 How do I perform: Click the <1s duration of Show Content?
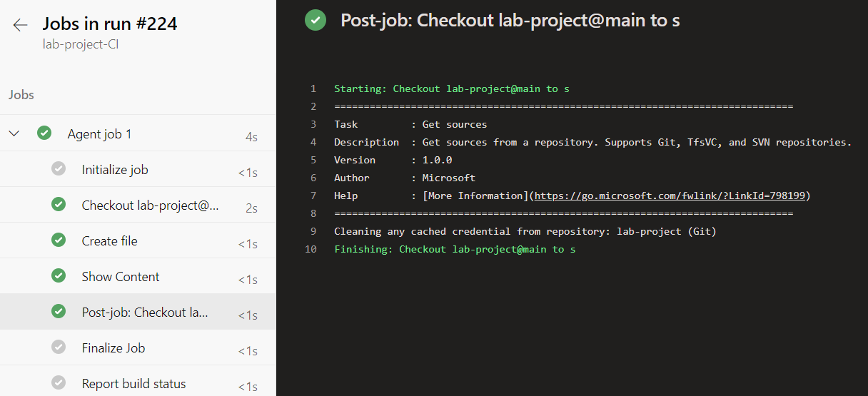tap(248, 280)
